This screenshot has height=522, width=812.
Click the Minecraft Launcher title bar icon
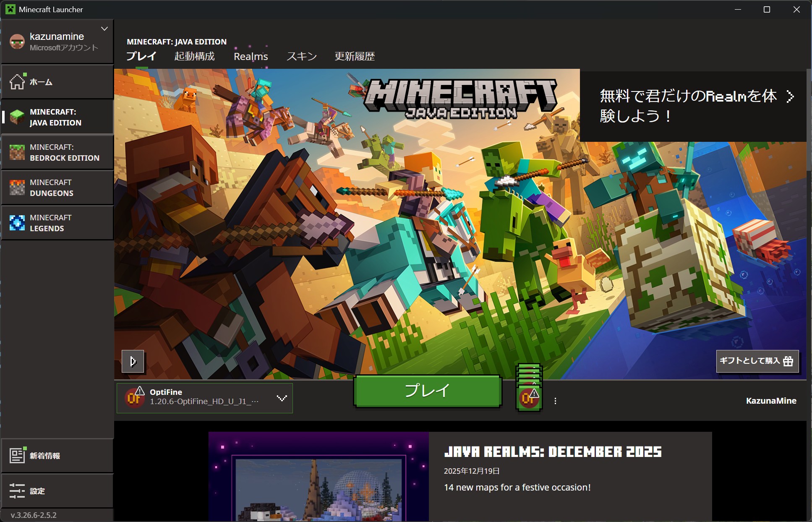tap(10, 9)
